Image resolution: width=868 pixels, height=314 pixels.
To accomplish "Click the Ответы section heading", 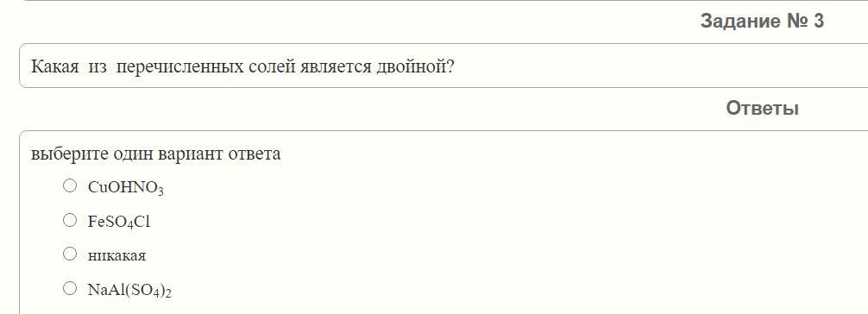I will tap(762, 108).
